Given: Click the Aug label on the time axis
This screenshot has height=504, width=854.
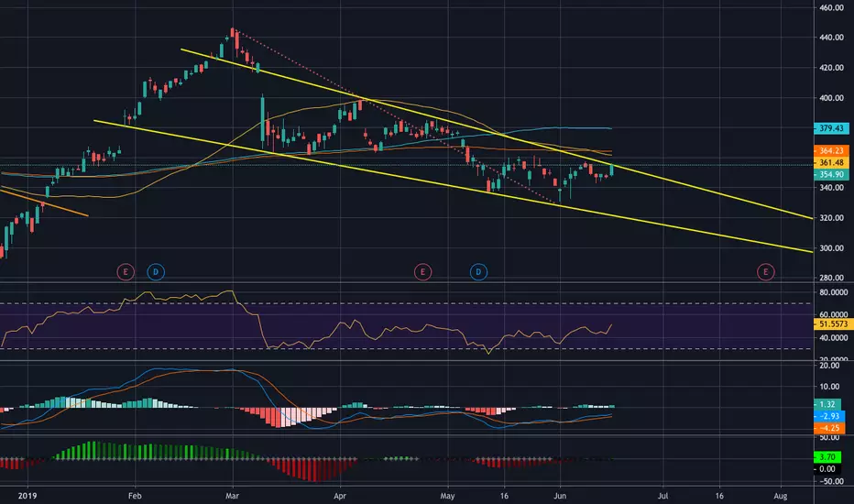Looking at the screenshot, I should (x=781, y=496).
